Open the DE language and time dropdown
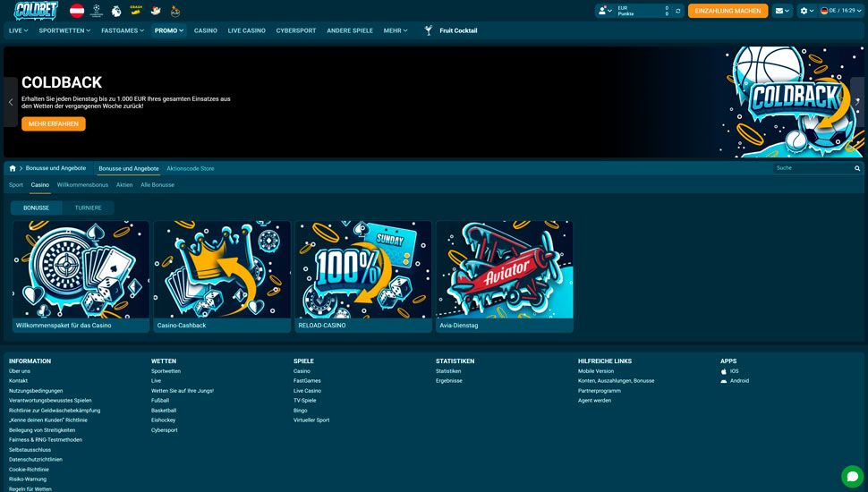The height and width of the screenshot is (492, 868). click(841, 11)
